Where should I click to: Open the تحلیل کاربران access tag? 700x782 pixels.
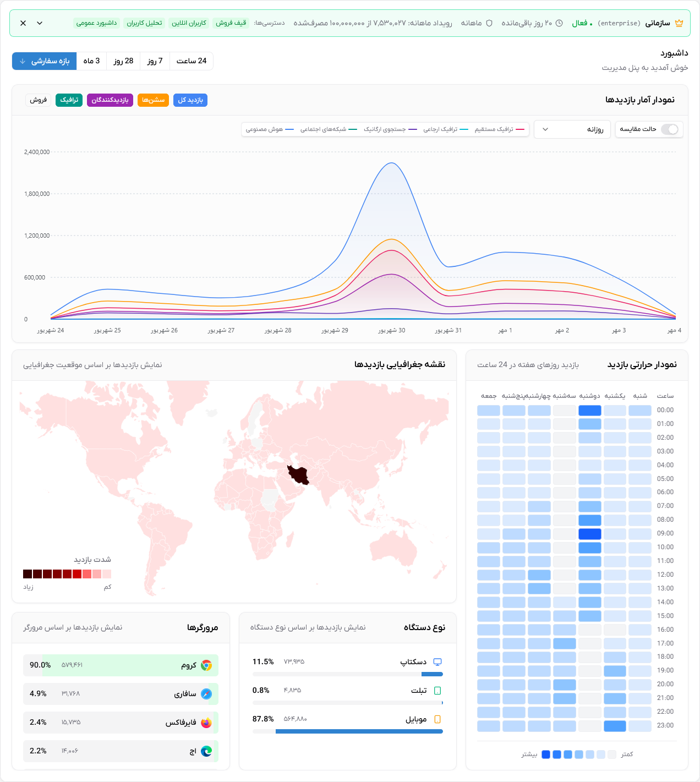click(145, 23)
